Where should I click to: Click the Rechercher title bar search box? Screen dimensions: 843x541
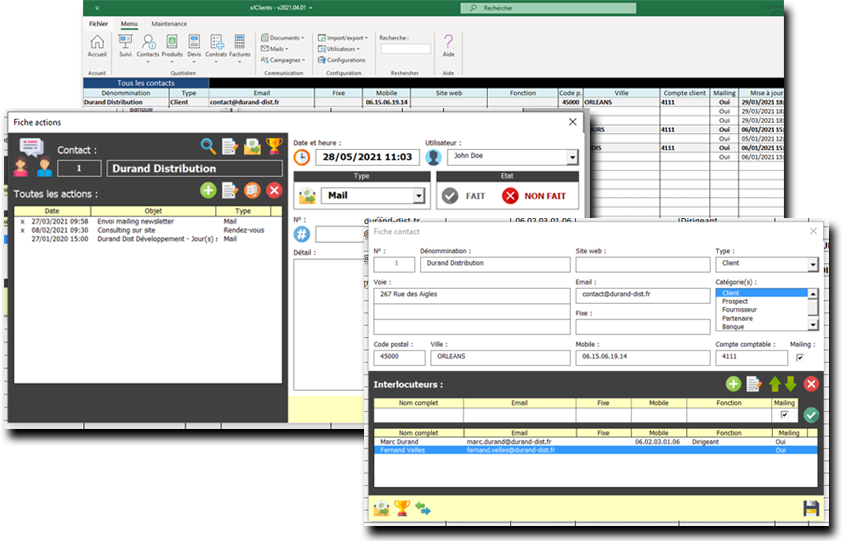point(548,8)
